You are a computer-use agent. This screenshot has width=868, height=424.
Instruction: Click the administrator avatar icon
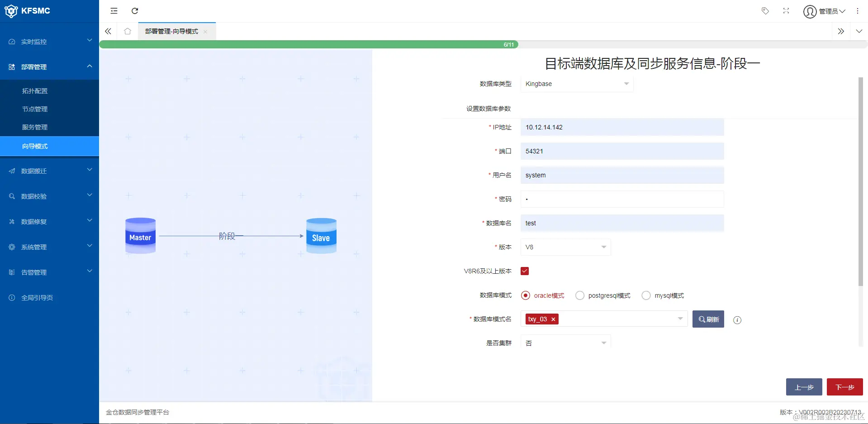(810, 11)
